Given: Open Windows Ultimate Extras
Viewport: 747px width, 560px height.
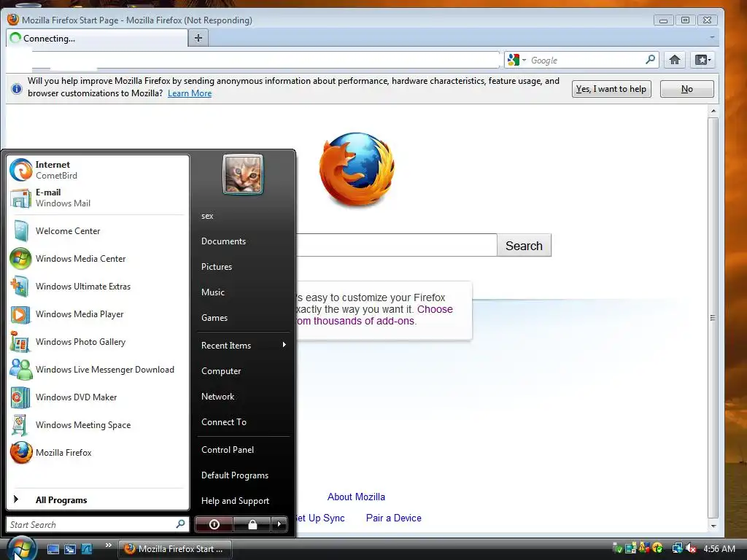Looking at the screenshot, I should coord(98,286).
